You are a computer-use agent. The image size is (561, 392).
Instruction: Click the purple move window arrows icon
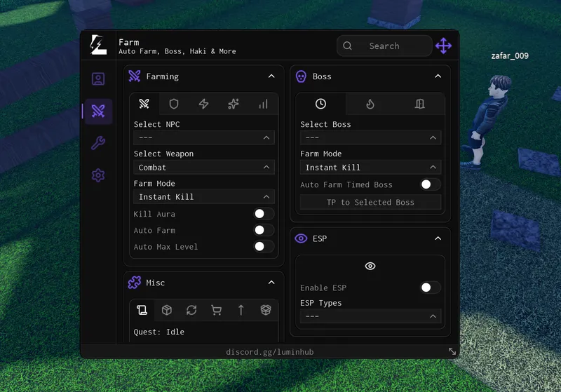(x=443, y=46)
